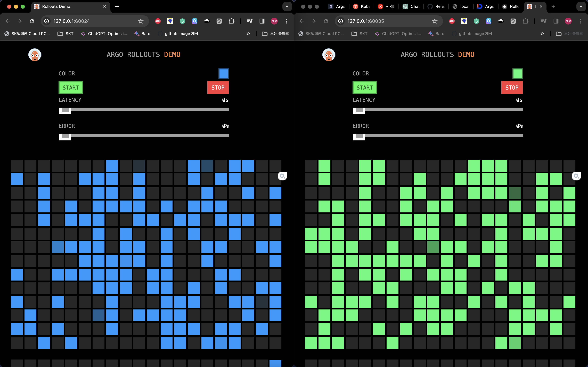The width and height of the screenshot is (588, 367).
Task: Open the Bard bookmark in the left window
Action: click(142, 34)
